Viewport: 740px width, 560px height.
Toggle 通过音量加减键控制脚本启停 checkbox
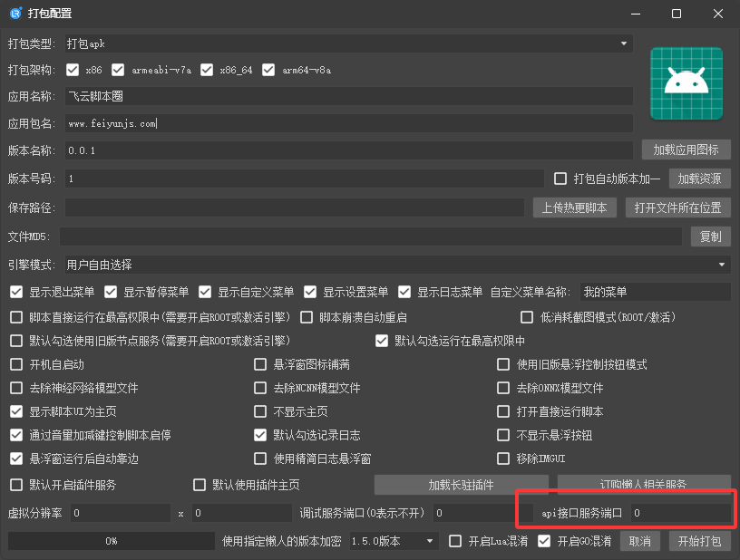[x=16, y=435]
